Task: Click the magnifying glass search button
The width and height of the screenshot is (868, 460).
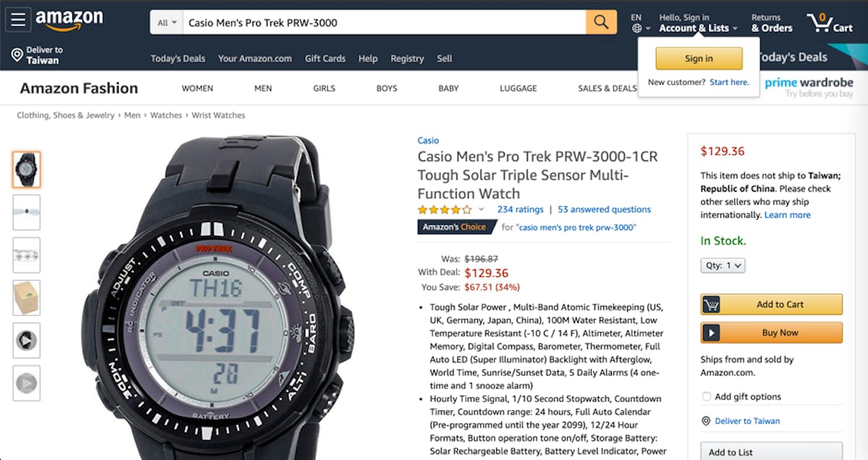Action: (601, 22)
